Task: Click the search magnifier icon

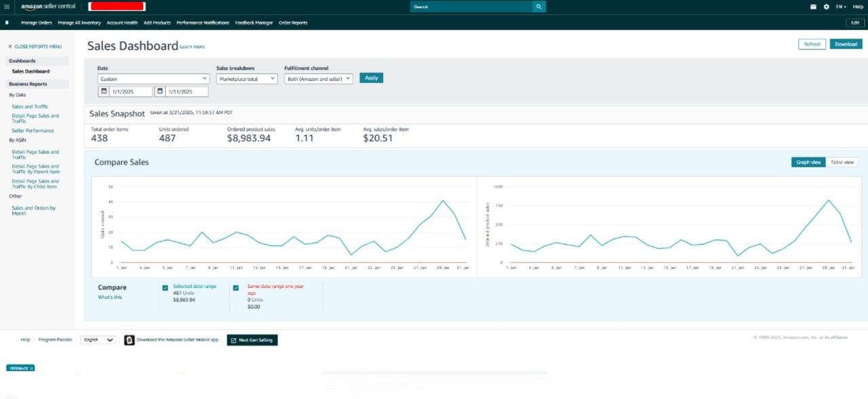Action: [x=538, y=6]
